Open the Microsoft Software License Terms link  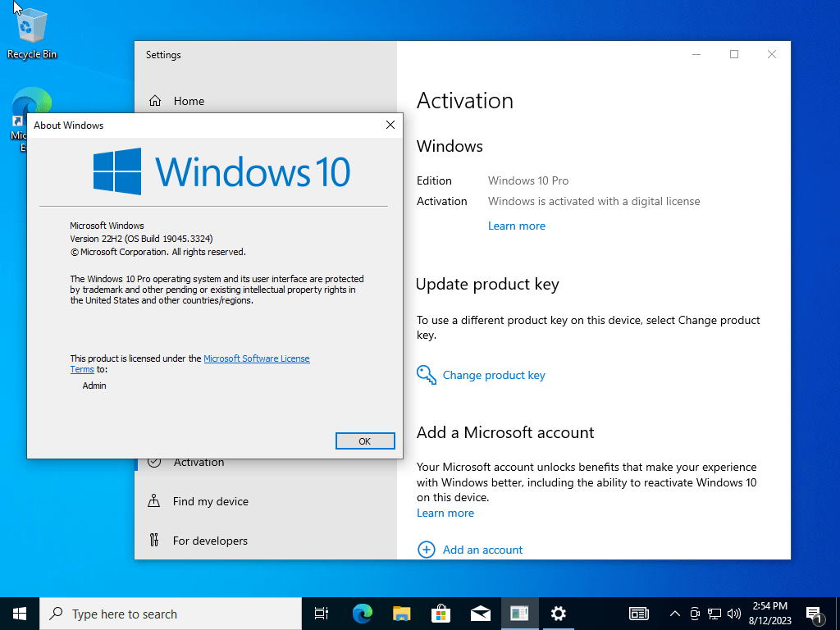pyautogui.click(x=190, y=363)
